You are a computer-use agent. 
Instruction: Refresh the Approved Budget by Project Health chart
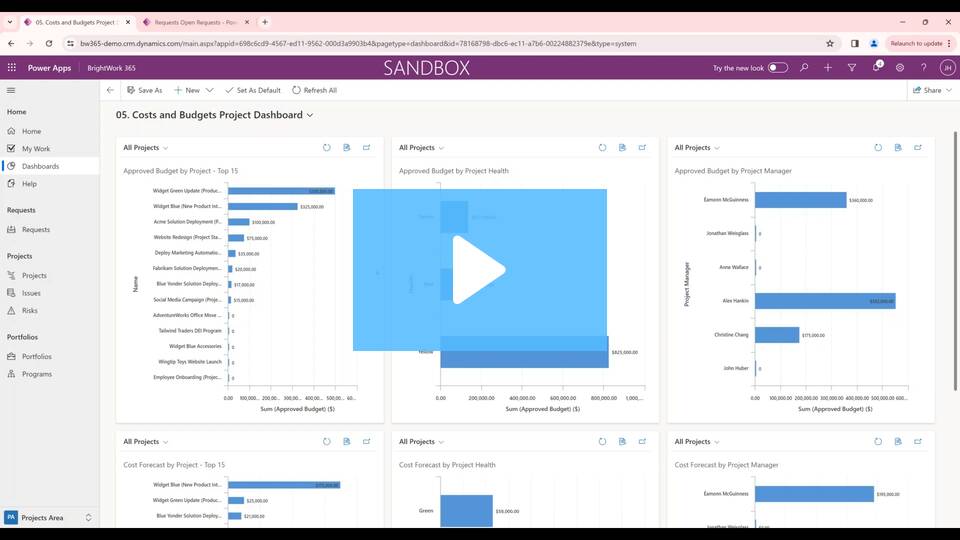(602, 148)
